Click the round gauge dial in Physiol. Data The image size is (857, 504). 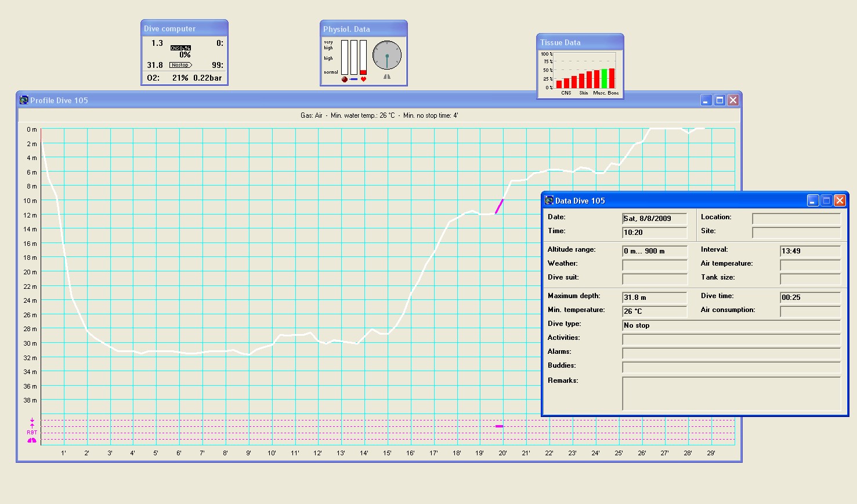coord(387,56)
